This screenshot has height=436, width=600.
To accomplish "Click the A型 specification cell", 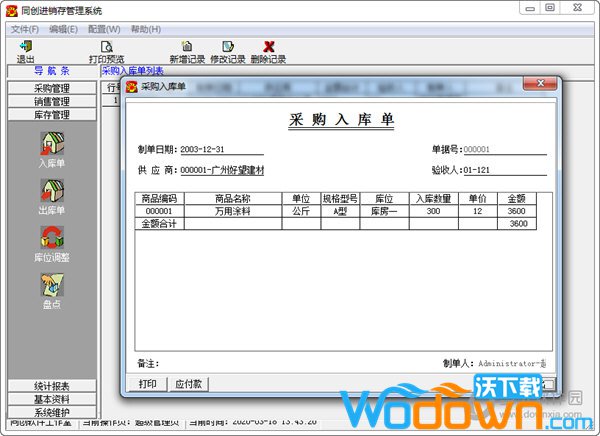I will [340, 211].
